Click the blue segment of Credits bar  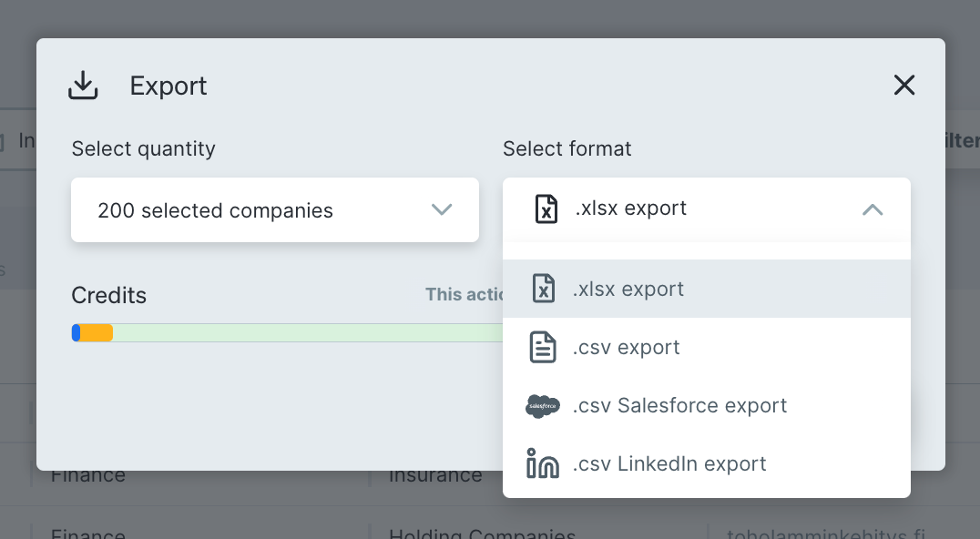point(77,333)
